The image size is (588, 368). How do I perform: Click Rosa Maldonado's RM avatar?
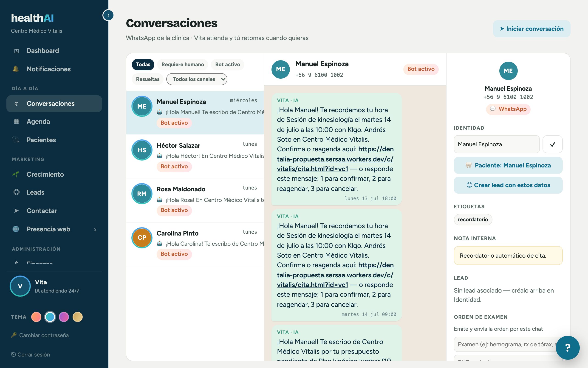point(142,194)
